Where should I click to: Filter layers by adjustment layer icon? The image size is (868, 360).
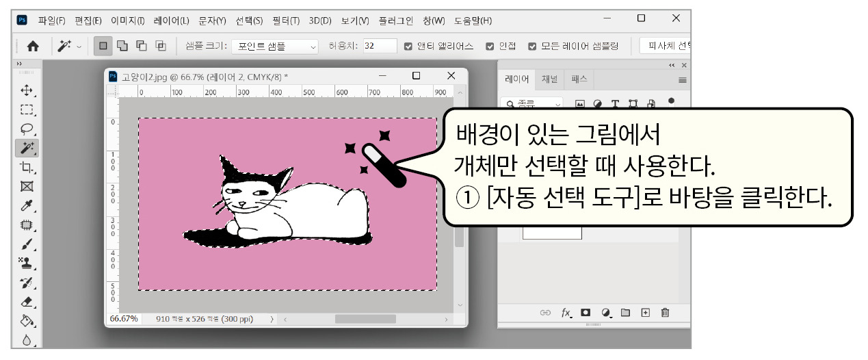[x=597, y=104]
